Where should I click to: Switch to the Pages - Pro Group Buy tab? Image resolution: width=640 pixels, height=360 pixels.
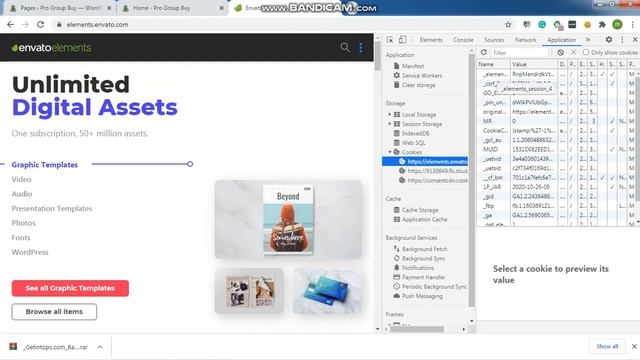60,8
